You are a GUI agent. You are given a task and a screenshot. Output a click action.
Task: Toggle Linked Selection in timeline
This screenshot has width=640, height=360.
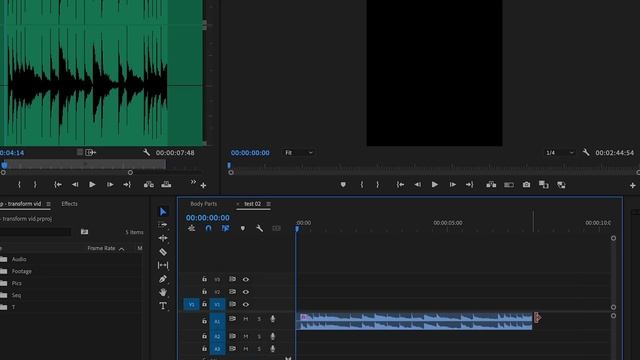(225, 228)
